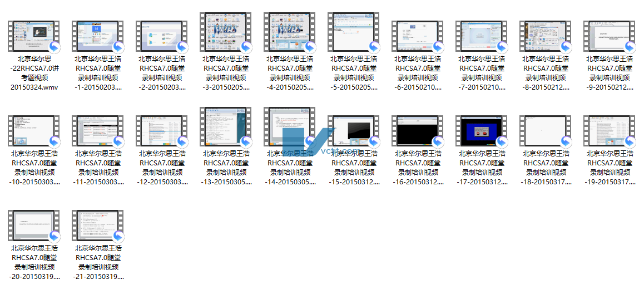This screenshot has width=644, height=284.
Task: Choose video icon numbered -7-20150210
Action: 482,37
